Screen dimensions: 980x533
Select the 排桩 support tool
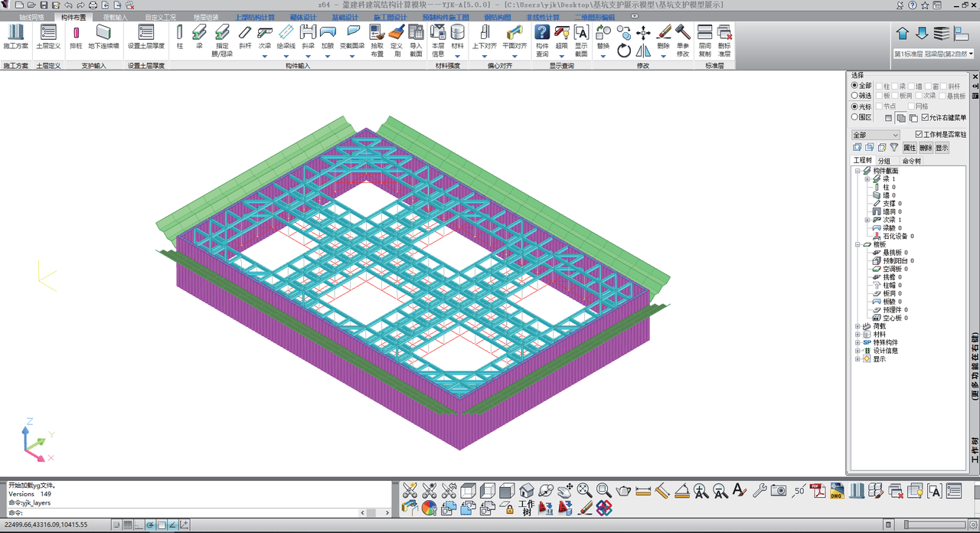[x=76, y=37]
